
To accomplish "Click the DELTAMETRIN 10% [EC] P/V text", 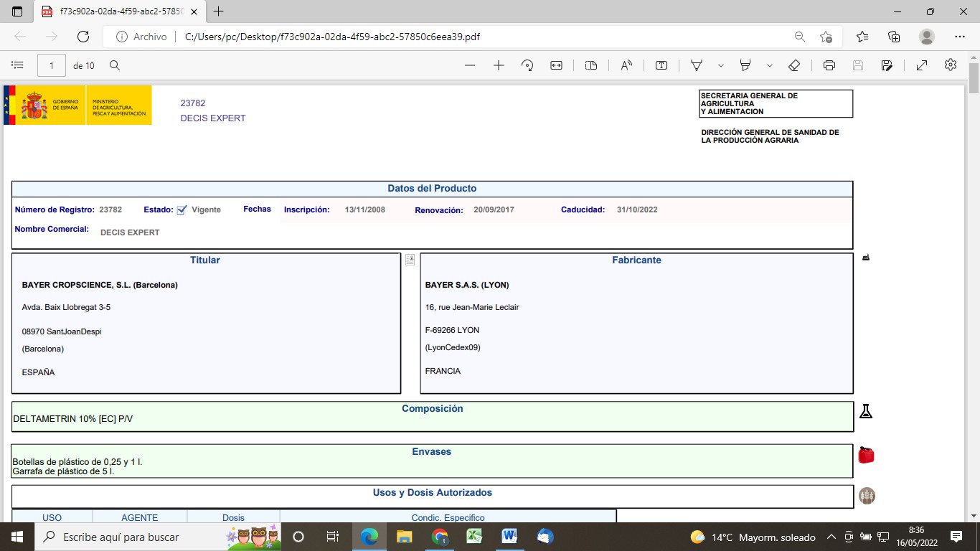I will click(x=72, y=419).
